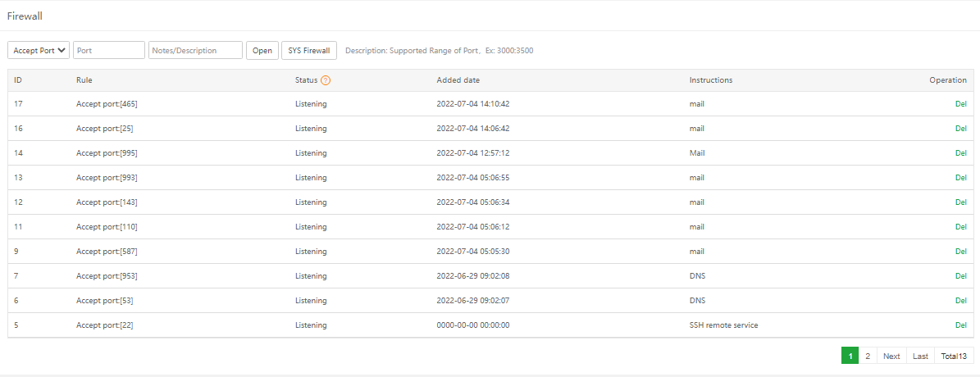
Task: Remove the port 143 rule
Action: [961, 202]
